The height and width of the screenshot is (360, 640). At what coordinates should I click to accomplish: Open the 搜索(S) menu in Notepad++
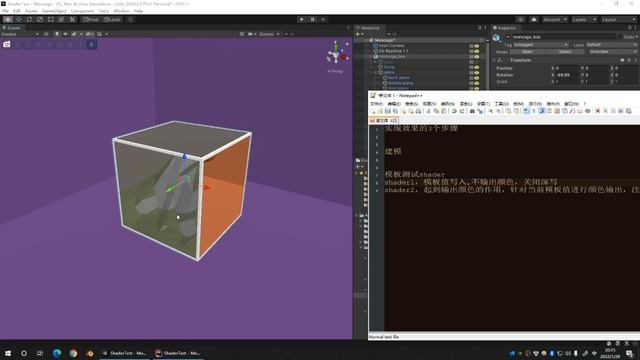point(411,104)
